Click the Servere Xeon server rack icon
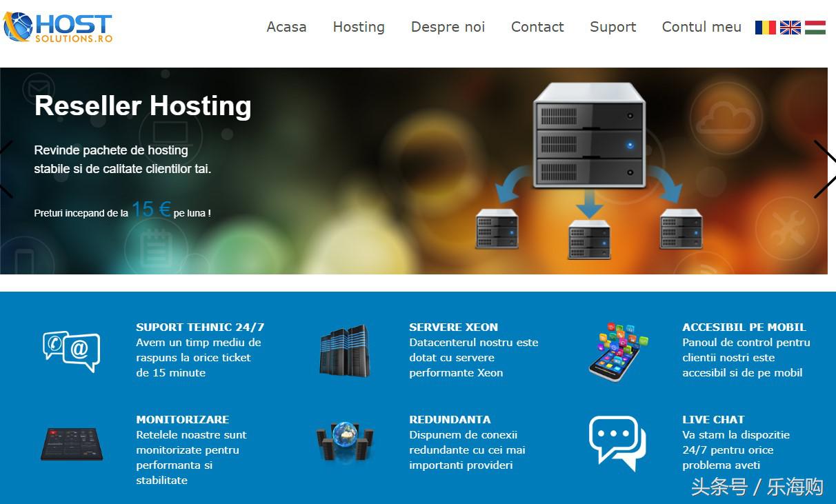Image resolution: width=836 pixels, height=504 pixels. (x=345, y=351)
